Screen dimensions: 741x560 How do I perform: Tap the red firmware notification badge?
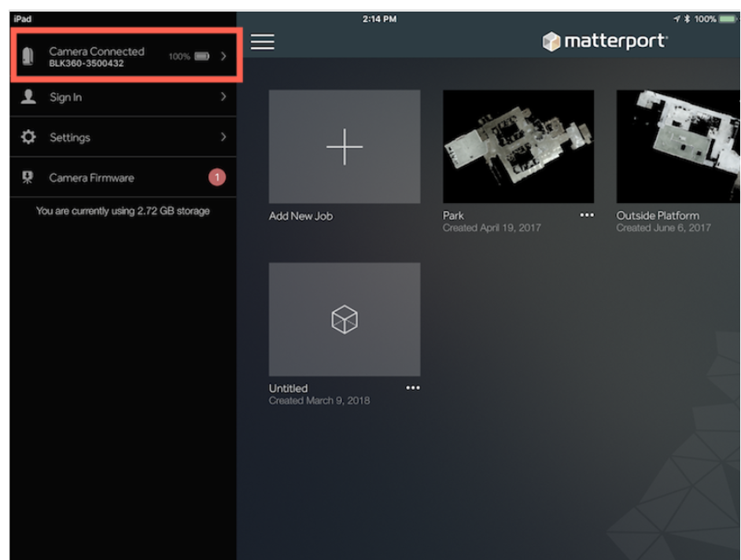(217, 177)
